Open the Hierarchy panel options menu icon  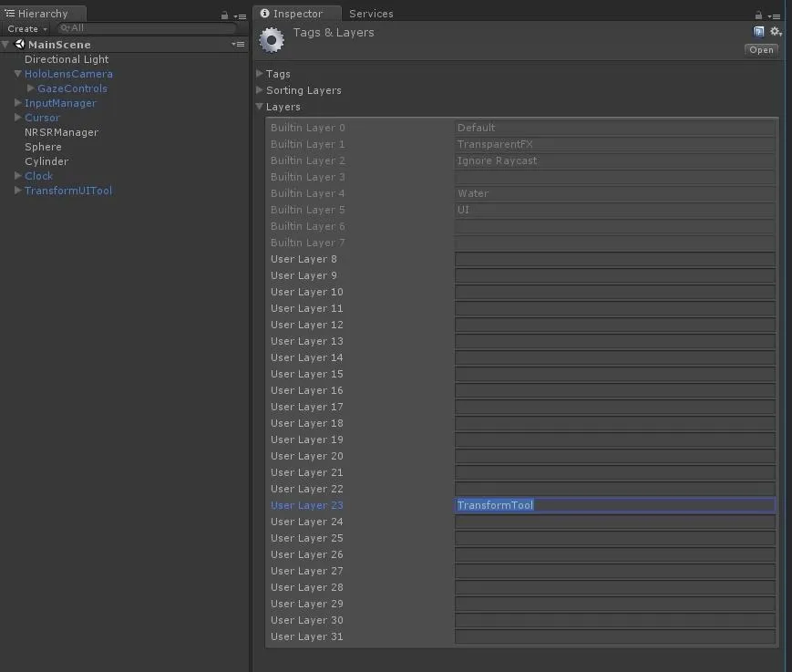point(240,16)
